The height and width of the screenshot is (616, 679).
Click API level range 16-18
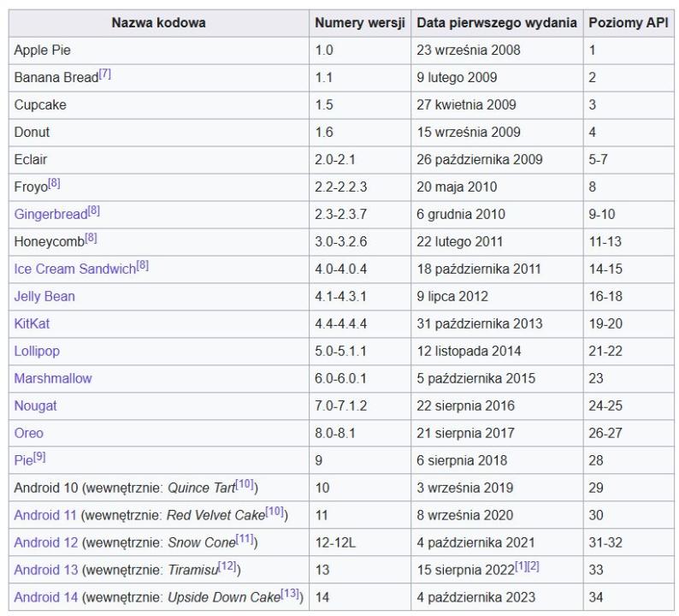point(605,296)
